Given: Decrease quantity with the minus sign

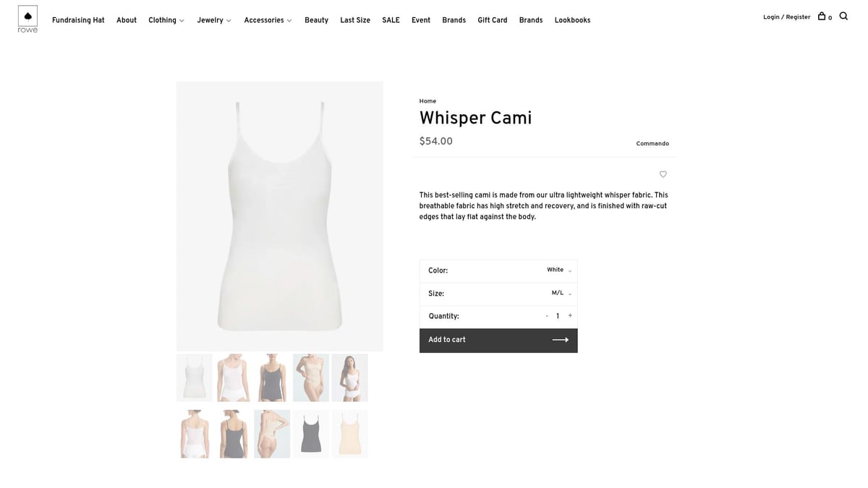Looking at the screenshot, I should pos(547,316).
